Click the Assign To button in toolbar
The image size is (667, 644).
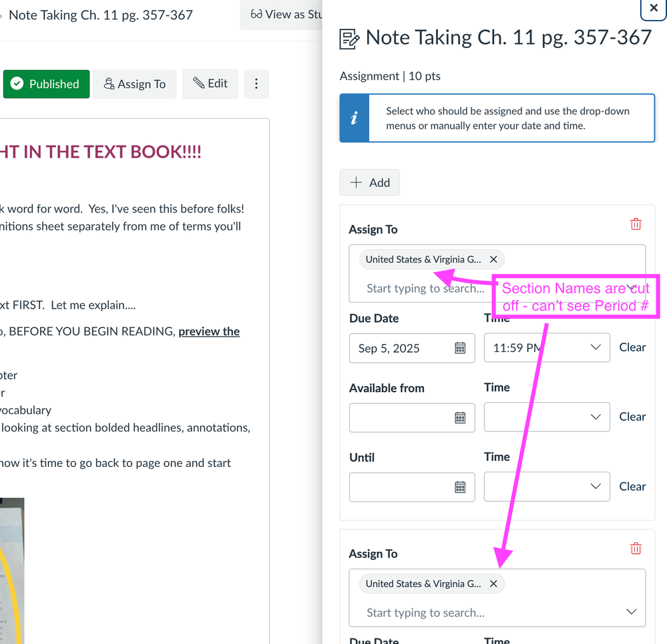click(x=135, y=84)
